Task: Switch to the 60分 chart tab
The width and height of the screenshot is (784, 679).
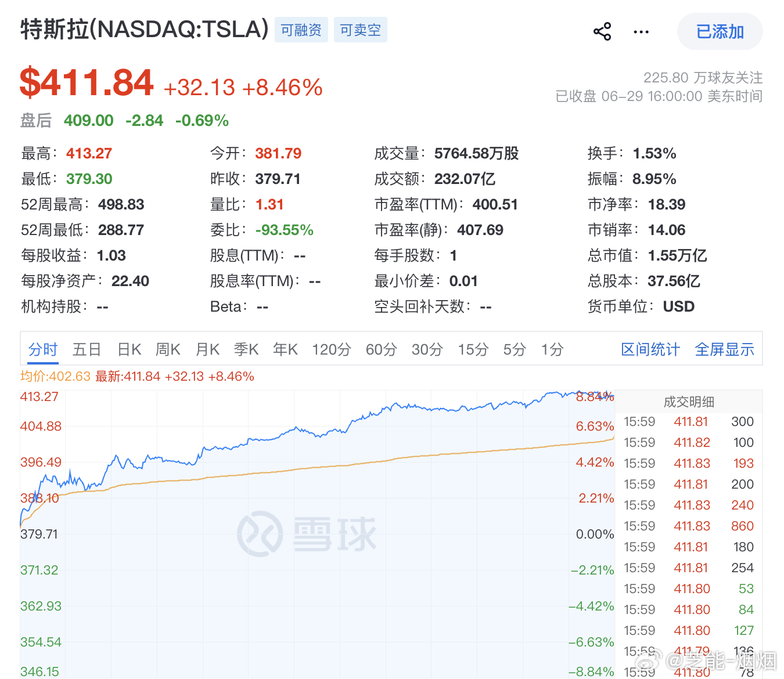Action: 382,349
